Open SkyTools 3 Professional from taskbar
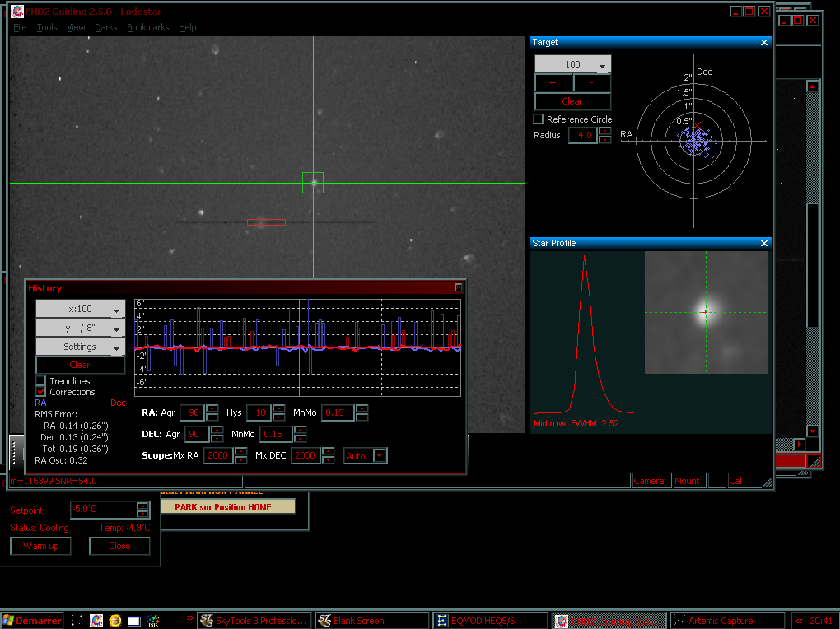 253,621
